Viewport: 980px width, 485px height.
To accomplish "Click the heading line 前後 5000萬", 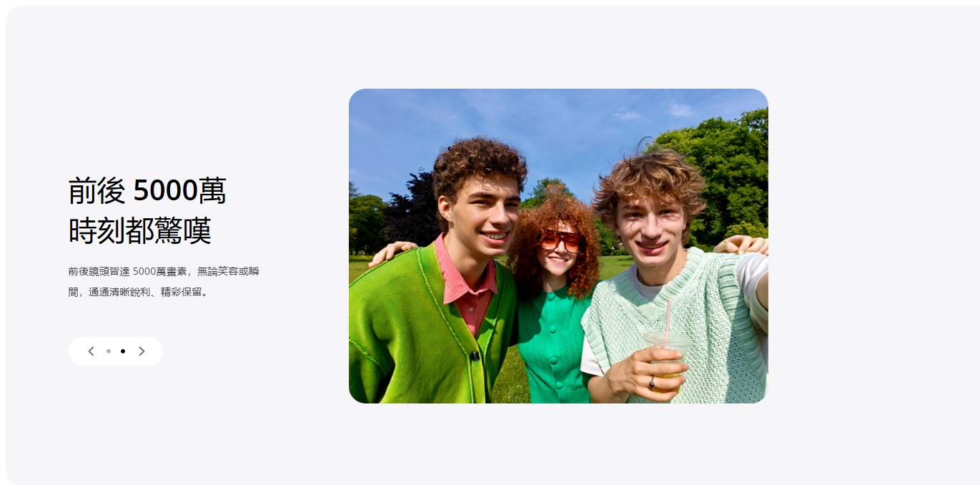I will point(147,191).
